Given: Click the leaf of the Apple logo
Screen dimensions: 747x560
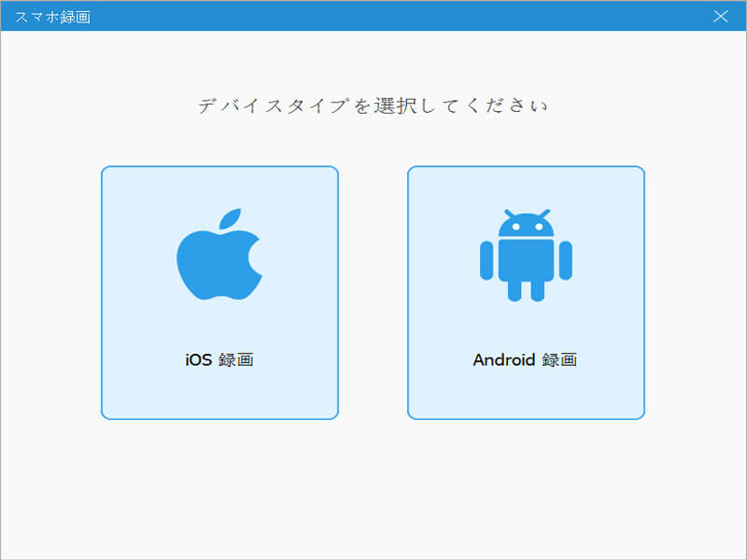Looking at the screenshot, I should click(x=230, y=218).
